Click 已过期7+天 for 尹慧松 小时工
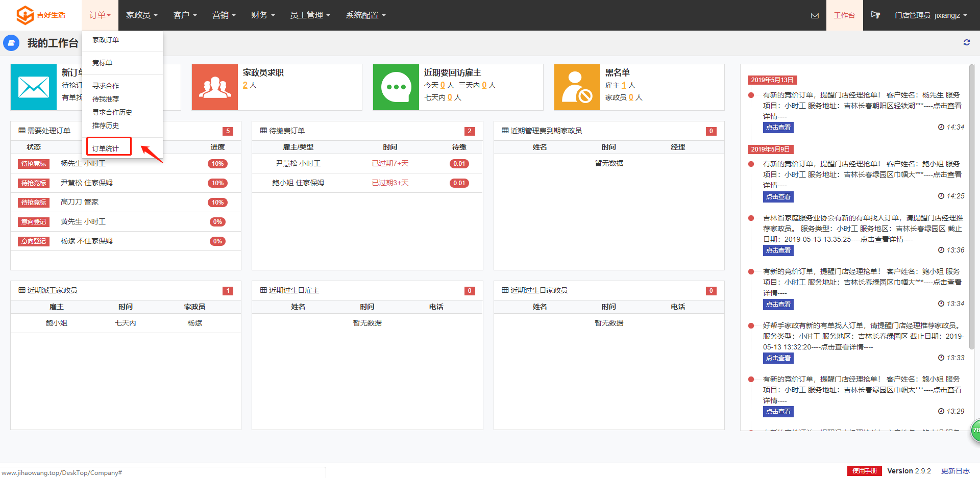Image resolution: width=980 pixels, height=478 pixels. tap(390, 163)
